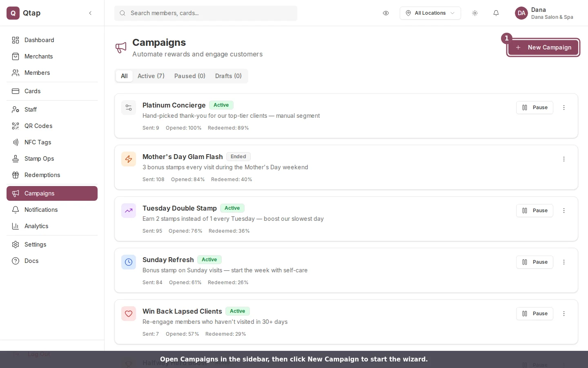Click the New Campaign button
The width and height of the screenshot is (588, 368).
point(543,47)
